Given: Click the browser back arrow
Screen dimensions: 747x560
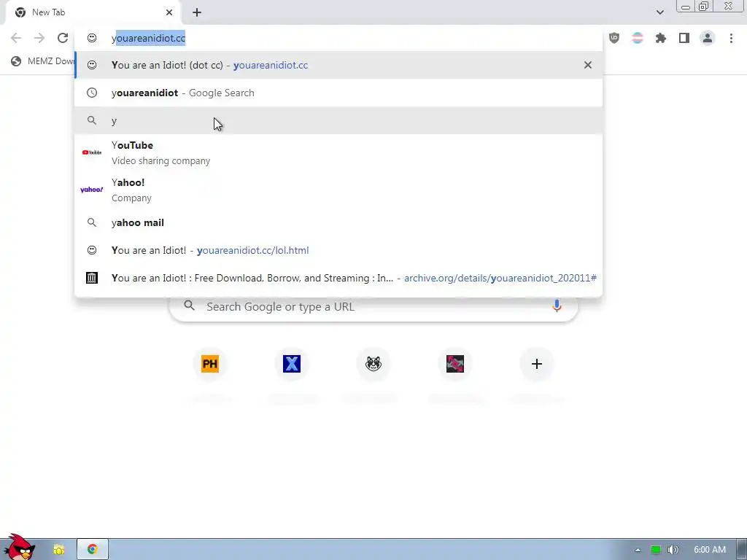Looking at the screenshot, I should 16,38.
